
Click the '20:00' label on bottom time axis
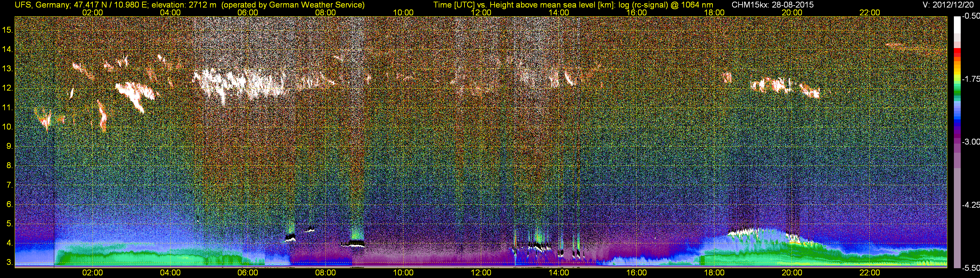tap(792, 273)
